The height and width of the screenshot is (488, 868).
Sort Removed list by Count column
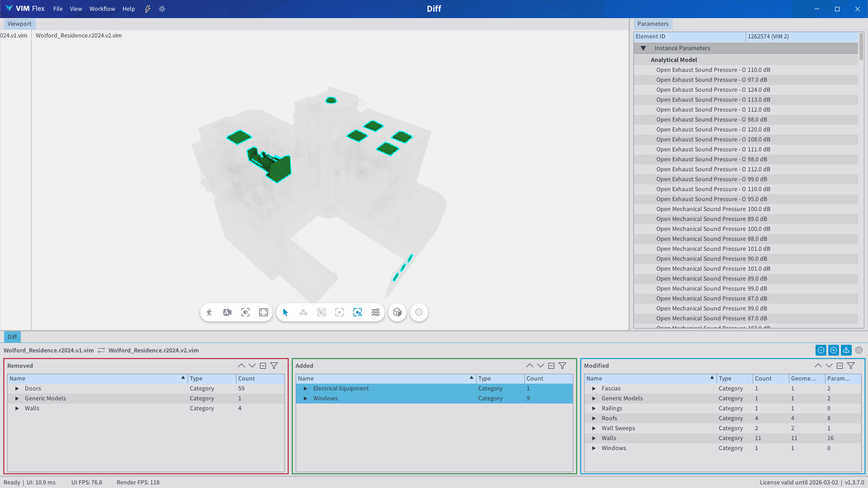tap(246, 379)
